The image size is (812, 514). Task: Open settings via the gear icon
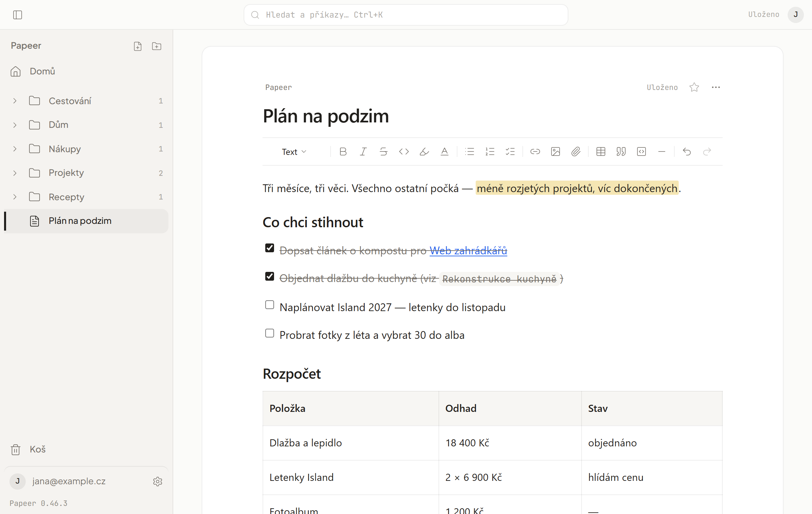click(158, 482)
